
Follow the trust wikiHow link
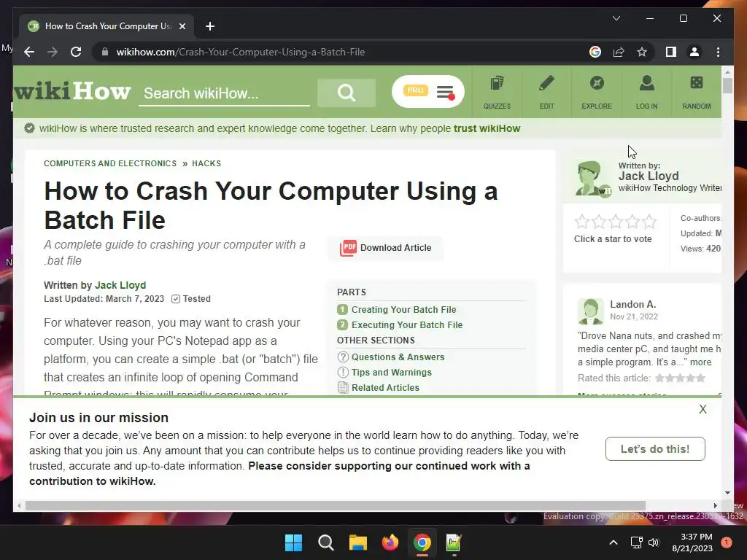[487, 128]
